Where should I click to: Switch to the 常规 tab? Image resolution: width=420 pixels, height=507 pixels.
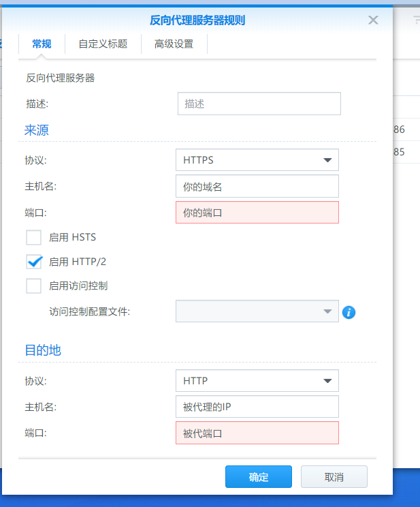point(42,44)
